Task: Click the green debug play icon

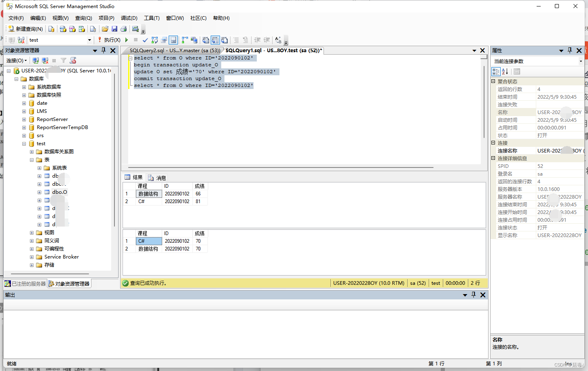Action: [x=127, y=40]
